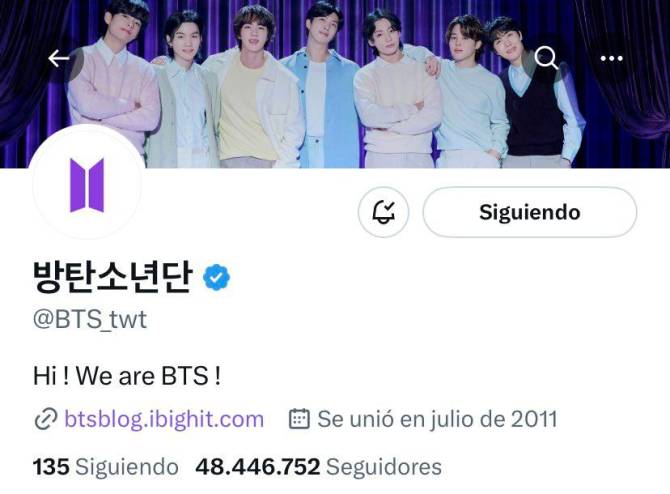
Task: Open search with the magnifier icon
Action: point(547,58)
